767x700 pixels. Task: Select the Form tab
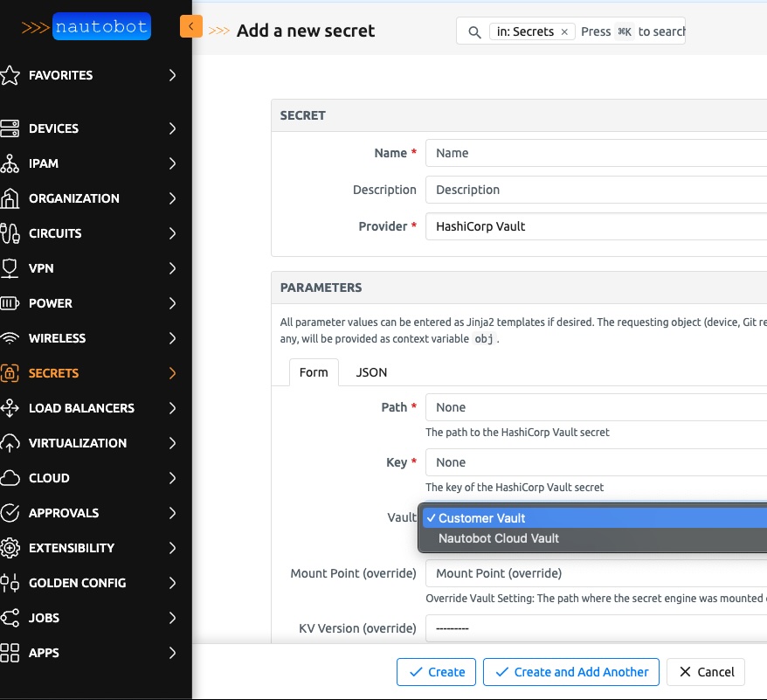pyautogui.click(x=314, y=372)
